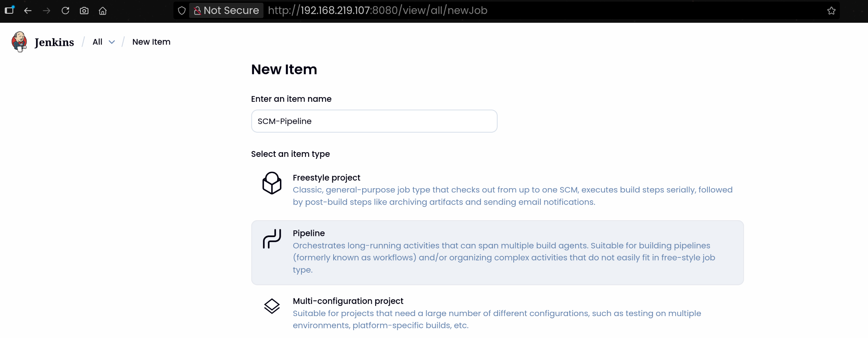
Task: Click the Not Secure lock indicator
Action: pos(226,11)
